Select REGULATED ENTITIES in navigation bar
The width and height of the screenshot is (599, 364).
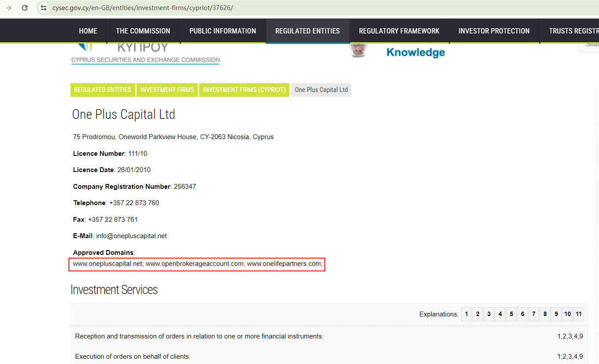[307, 31]
